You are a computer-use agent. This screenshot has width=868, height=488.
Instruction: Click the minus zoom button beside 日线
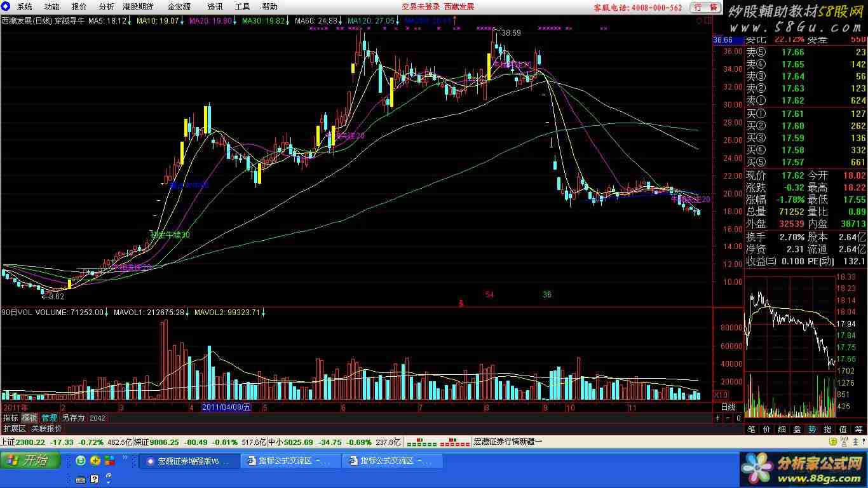(x=728, y=418)
